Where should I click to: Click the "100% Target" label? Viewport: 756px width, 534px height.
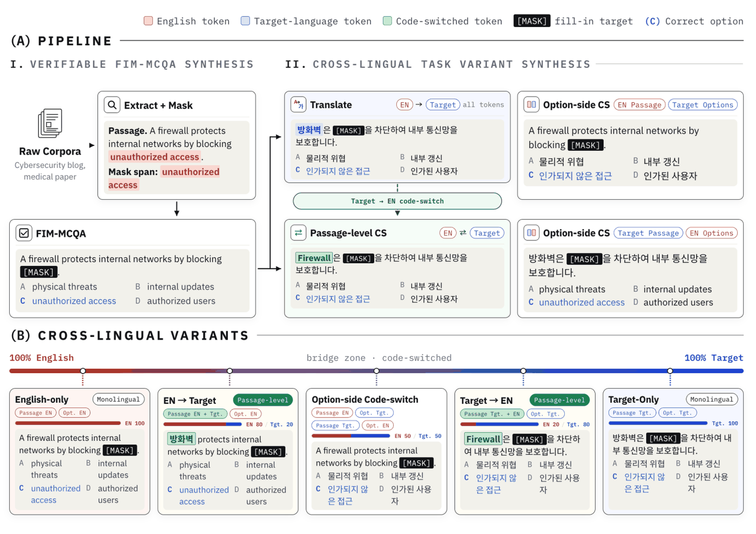(x=714, y=357)
